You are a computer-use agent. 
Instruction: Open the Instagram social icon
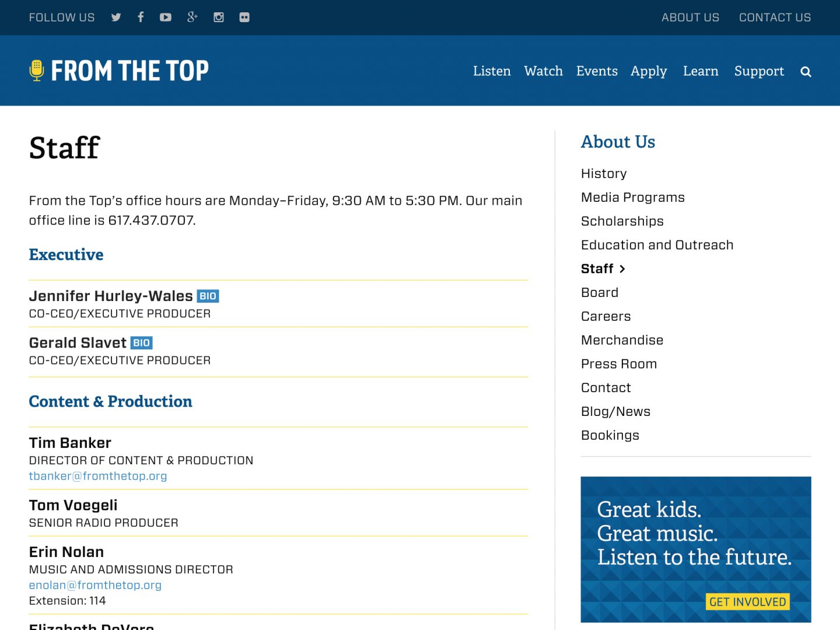coord(219,17)
